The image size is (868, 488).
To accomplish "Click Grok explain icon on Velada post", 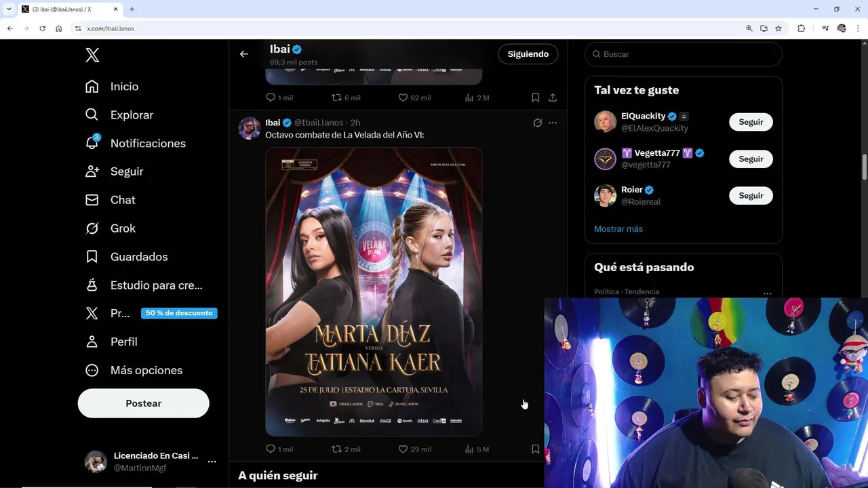I will tap(538, 123).
